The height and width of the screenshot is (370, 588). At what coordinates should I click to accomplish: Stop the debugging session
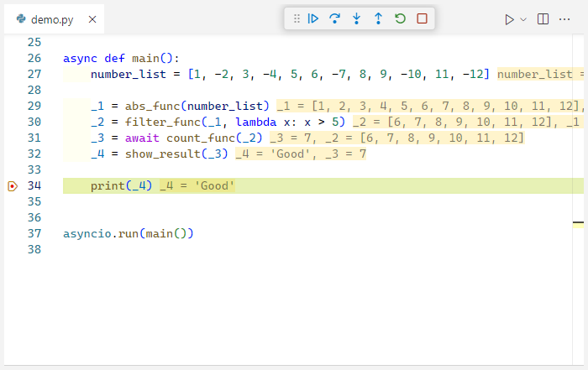click(x=422, y=18)
